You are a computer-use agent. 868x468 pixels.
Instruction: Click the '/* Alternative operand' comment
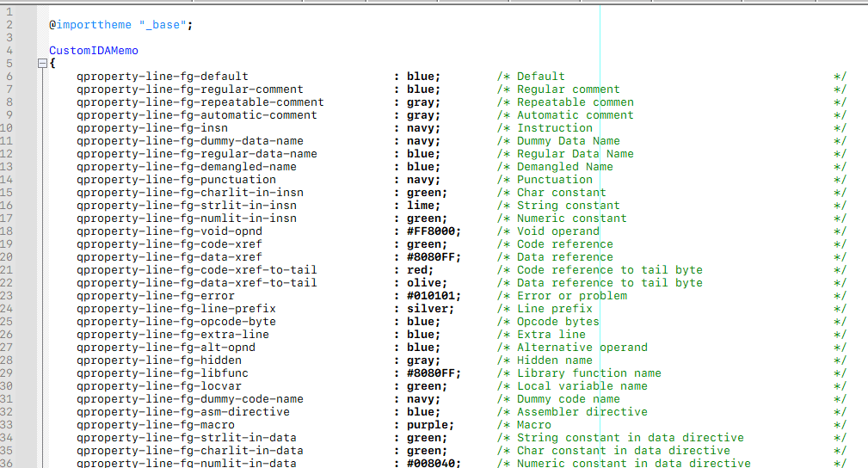coord(572,348)
